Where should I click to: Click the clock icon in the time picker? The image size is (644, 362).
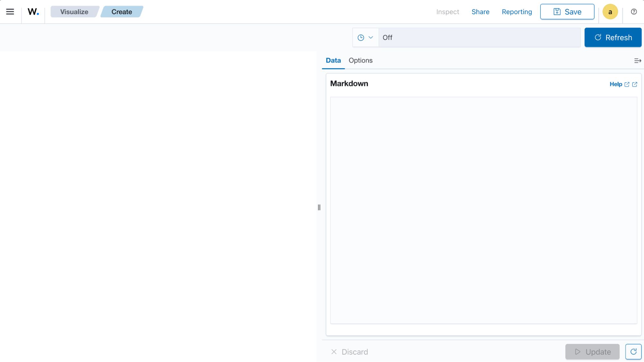point(361,37)
